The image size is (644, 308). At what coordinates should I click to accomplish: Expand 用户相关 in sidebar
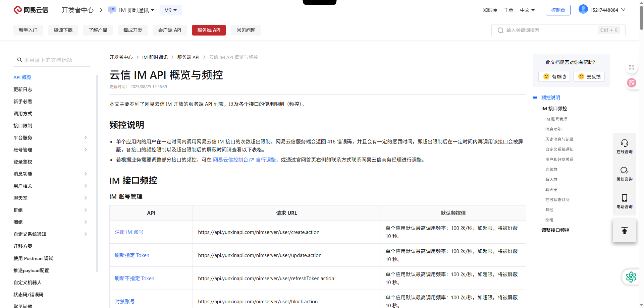click(x=86, y=186)
